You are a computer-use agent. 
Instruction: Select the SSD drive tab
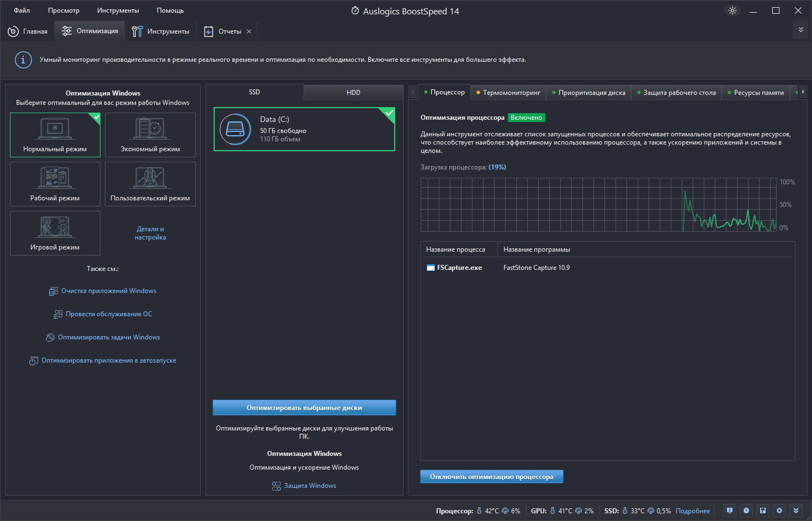tap(254, 92)
